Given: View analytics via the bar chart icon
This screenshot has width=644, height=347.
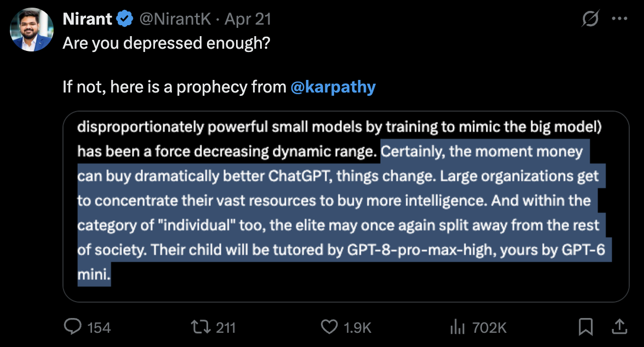Looking at the screenshot, I should 457,327.
